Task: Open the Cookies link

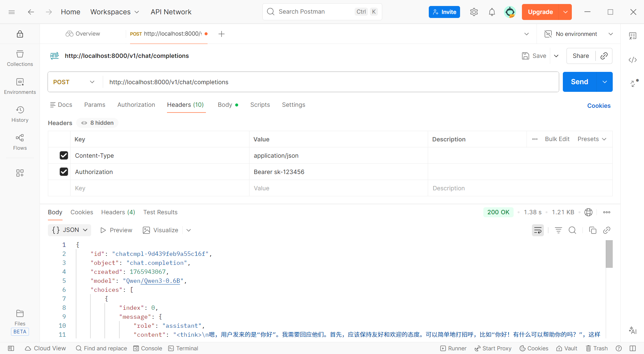Action: [x=599, y=106]
